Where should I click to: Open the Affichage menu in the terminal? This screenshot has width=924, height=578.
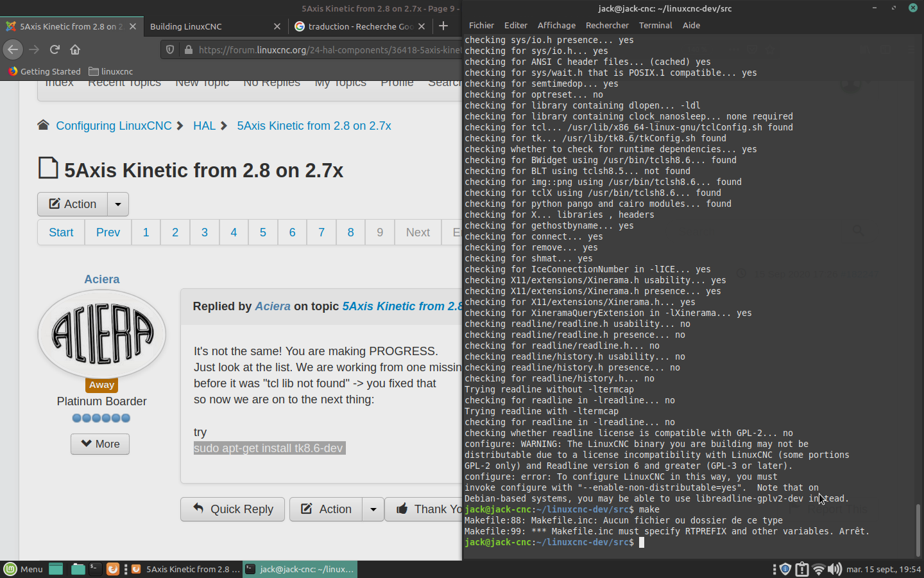(556, 25)
